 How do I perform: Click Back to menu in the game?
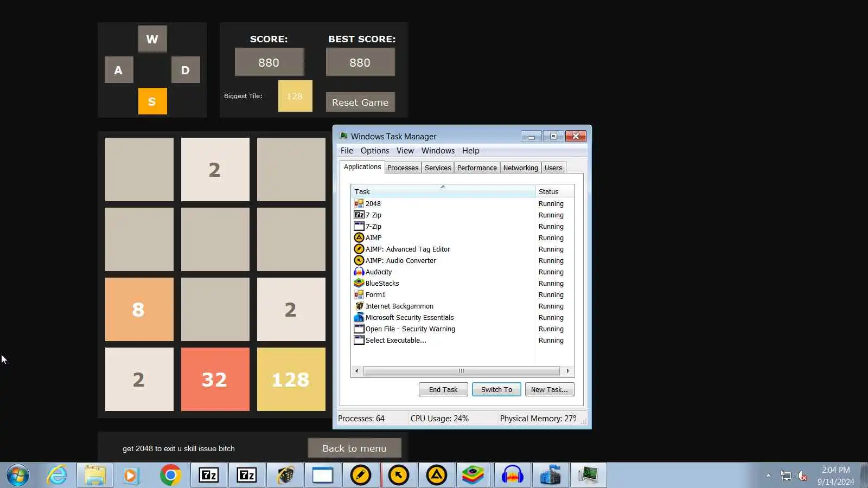pos(355,448)
